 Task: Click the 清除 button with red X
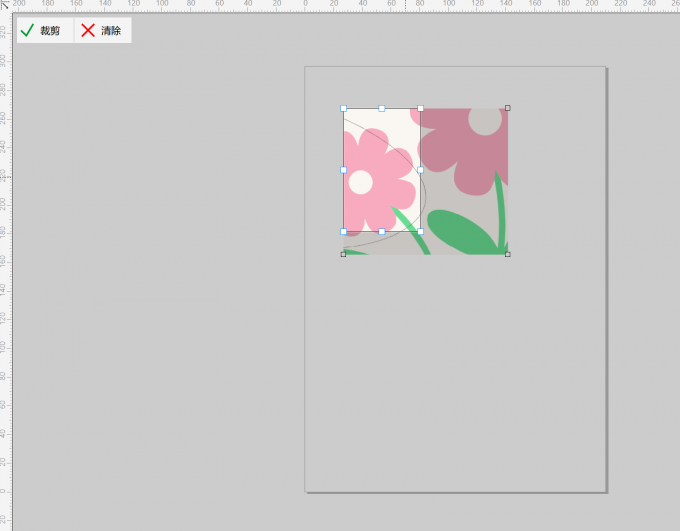(x=103, y=30)
